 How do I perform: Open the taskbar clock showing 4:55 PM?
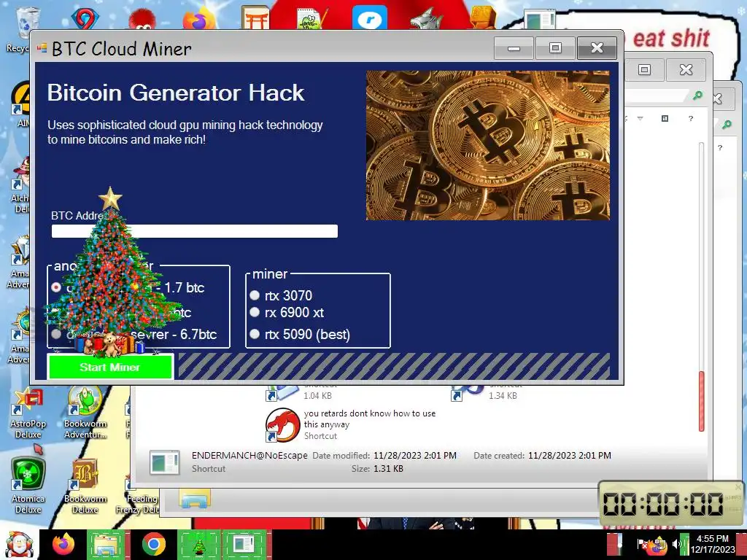pos(713,544)
